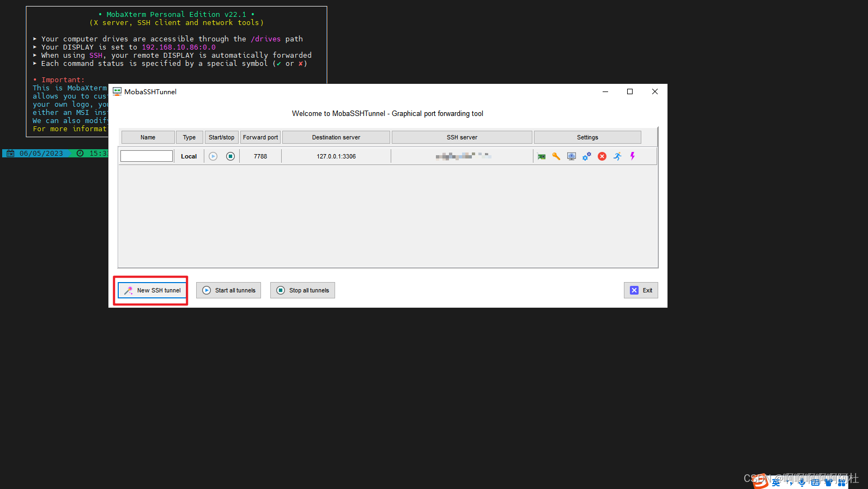Image resolution: width=868 pixels, height=489 pixels.
Task: Click the MobaXterm Personal Edition v22.1 banner
Action: pyautogui.click(x=177, y=14)
